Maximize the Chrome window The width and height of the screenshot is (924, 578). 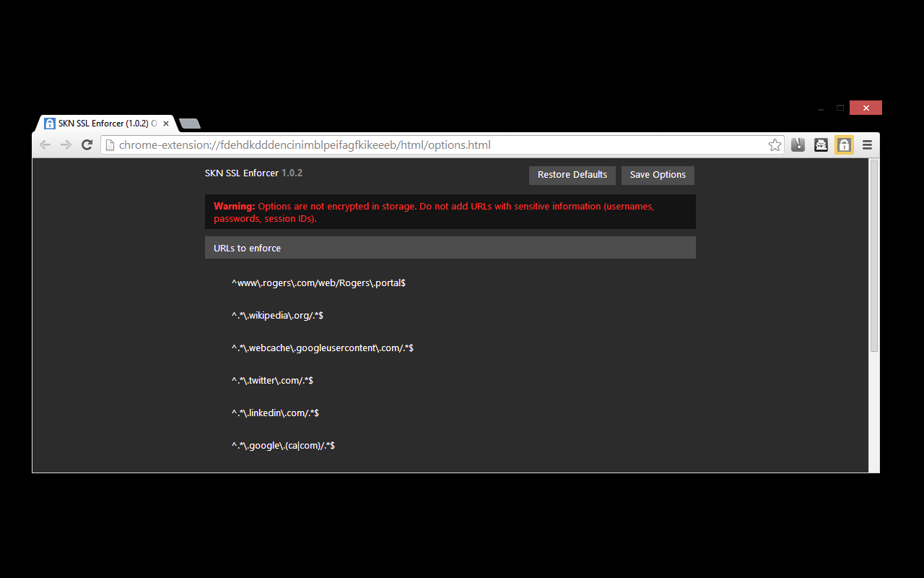(840, 108)
